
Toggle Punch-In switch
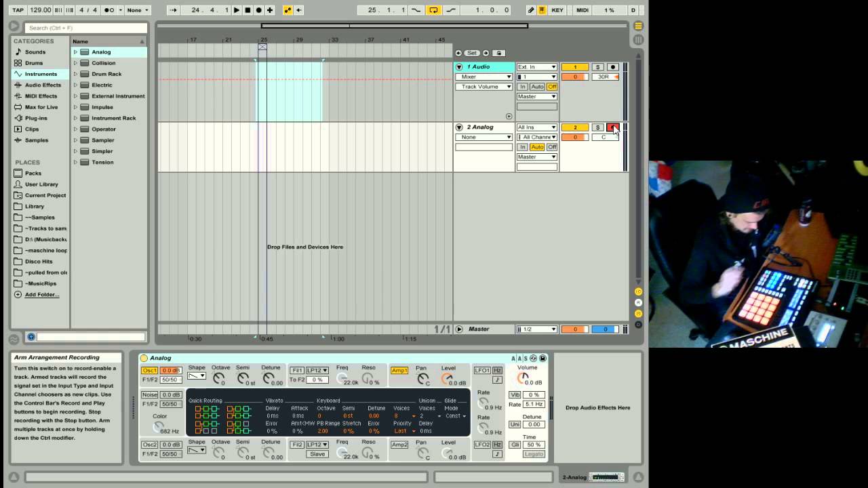(416, 10)
